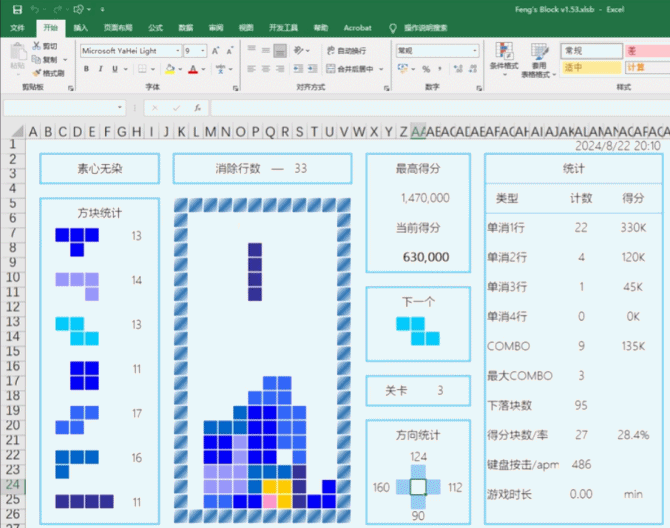Increase font size with the larger A
Viewport: 670px width, 528px height.
point(215,51)
